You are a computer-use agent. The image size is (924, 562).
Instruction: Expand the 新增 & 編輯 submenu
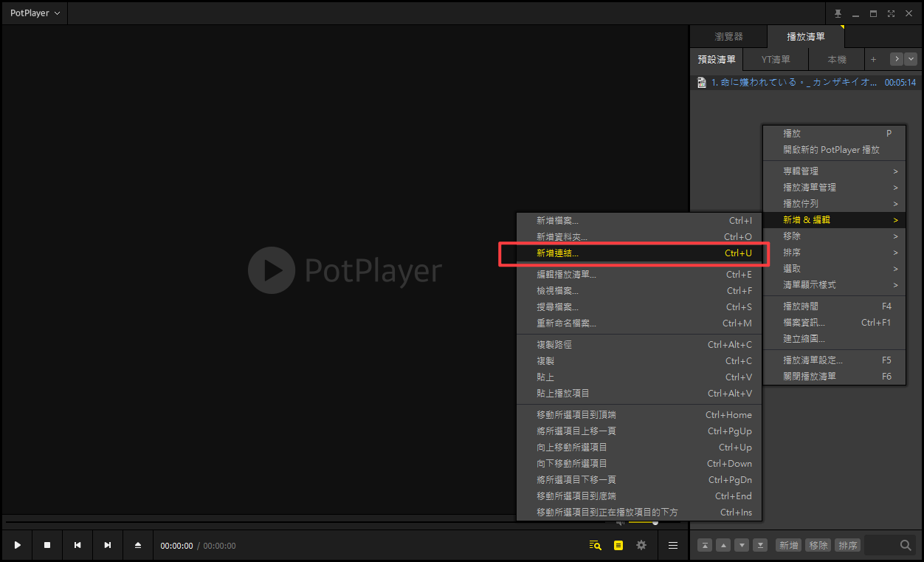coord(834,220)
